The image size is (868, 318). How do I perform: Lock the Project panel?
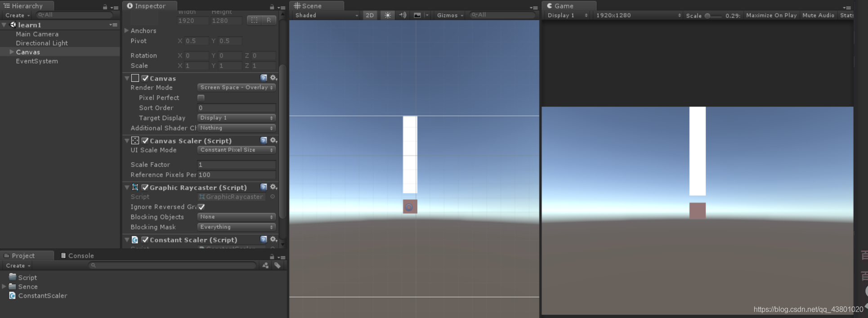(x=272, y=257)
